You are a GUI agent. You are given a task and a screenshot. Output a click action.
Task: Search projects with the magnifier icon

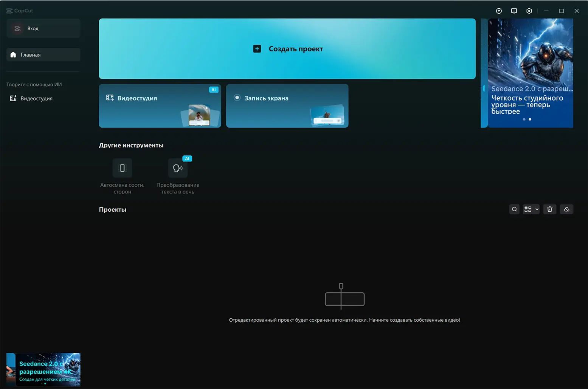pos(514,209)
